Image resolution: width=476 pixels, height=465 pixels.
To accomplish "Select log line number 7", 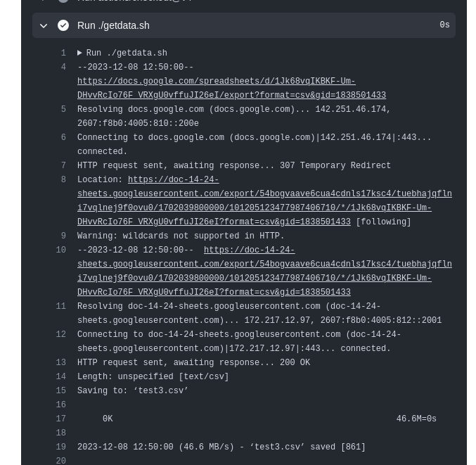I will (x=63, y=165).
